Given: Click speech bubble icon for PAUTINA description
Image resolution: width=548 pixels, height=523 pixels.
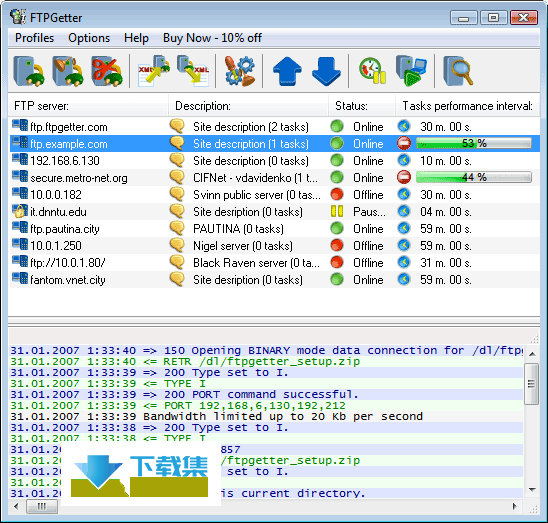Looking at the screenshot, I should tap(177, 228).
